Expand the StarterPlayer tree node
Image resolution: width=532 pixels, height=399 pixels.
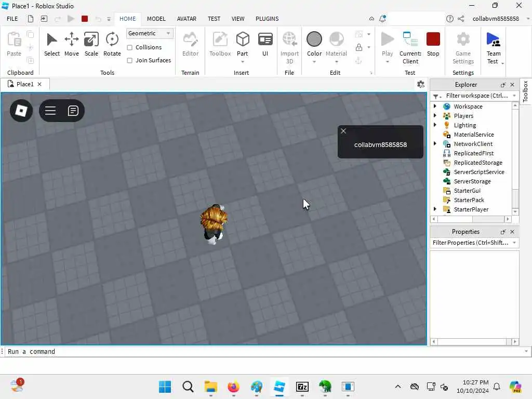tap(435, 209)
